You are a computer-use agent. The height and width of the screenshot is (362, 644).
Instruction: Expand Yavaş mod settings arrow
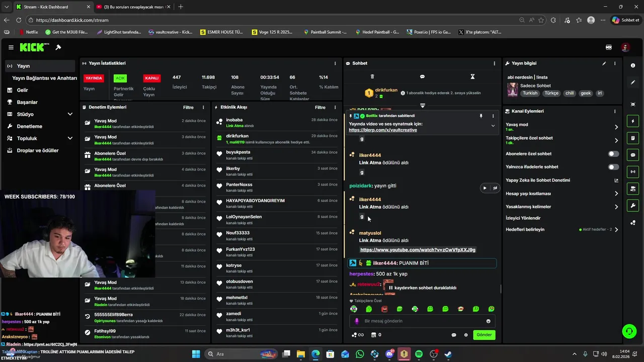616,127
